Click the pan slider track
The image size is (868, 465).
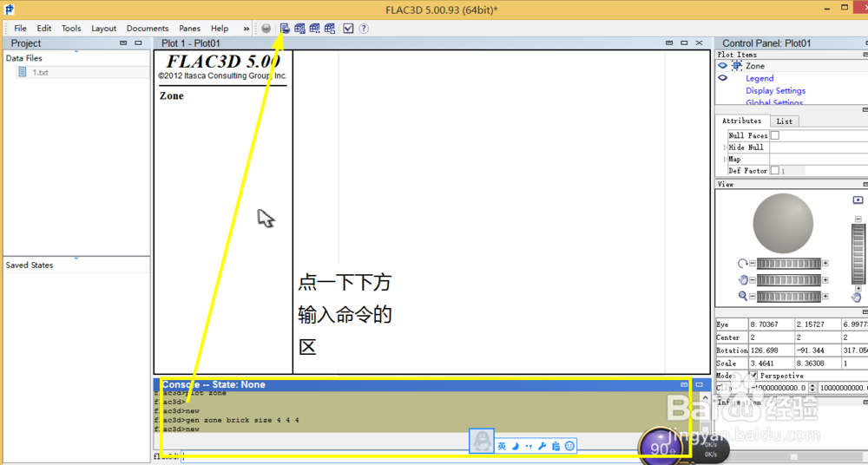pos(789,280)
